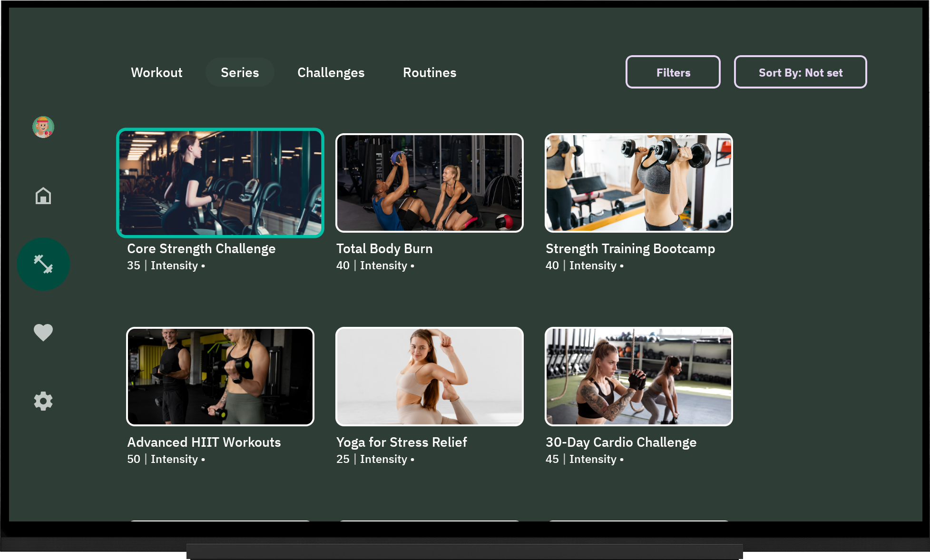Screen dimensions: 930x560
Task: Open Strength Training Bootcamp thumbnail
Action: [639, 183]
